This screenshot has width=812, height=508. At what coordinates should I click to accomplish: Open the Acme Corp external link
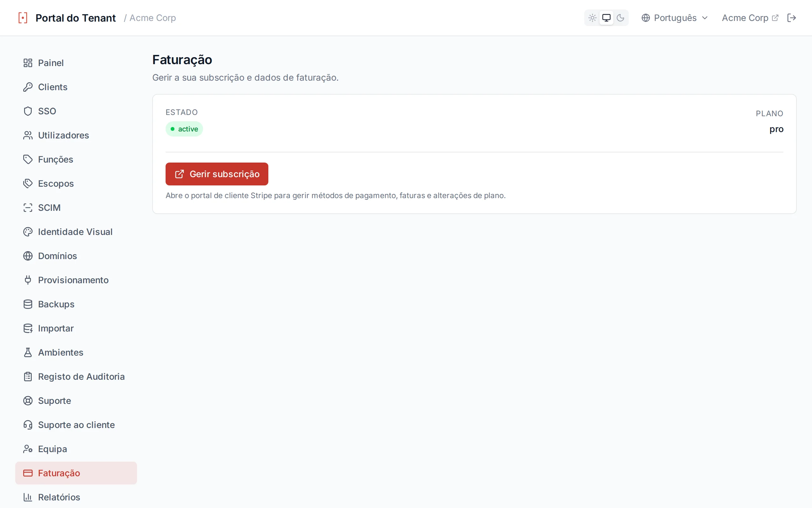750,18
